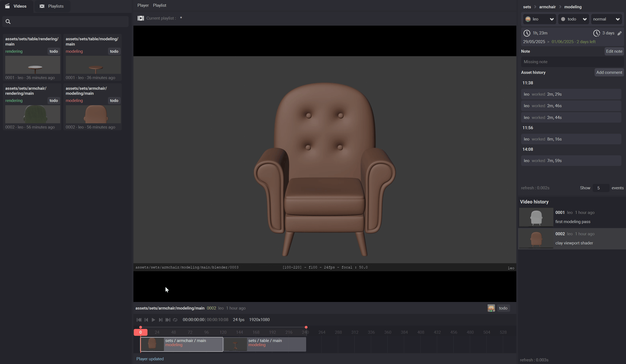Image resolution: width=626 pixels, height=364 pixels.
Task: Click the play button in player controls
Action: (x=153, y=320)
